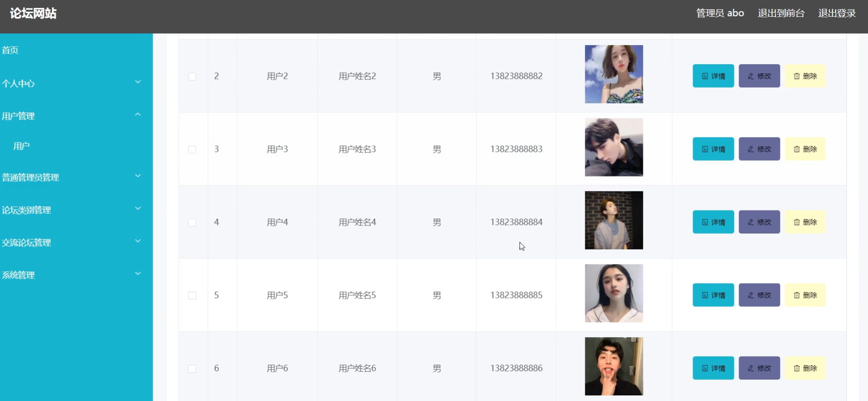Click the name 用户姓名2

coord(357,76)
